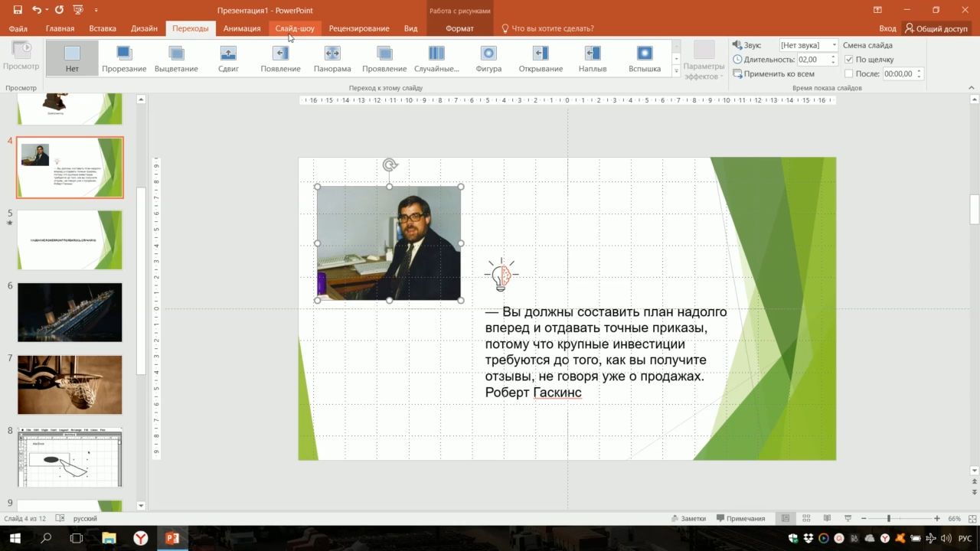Click Применить ко всем button
The image size is (980, 551).
click(773, 74)
